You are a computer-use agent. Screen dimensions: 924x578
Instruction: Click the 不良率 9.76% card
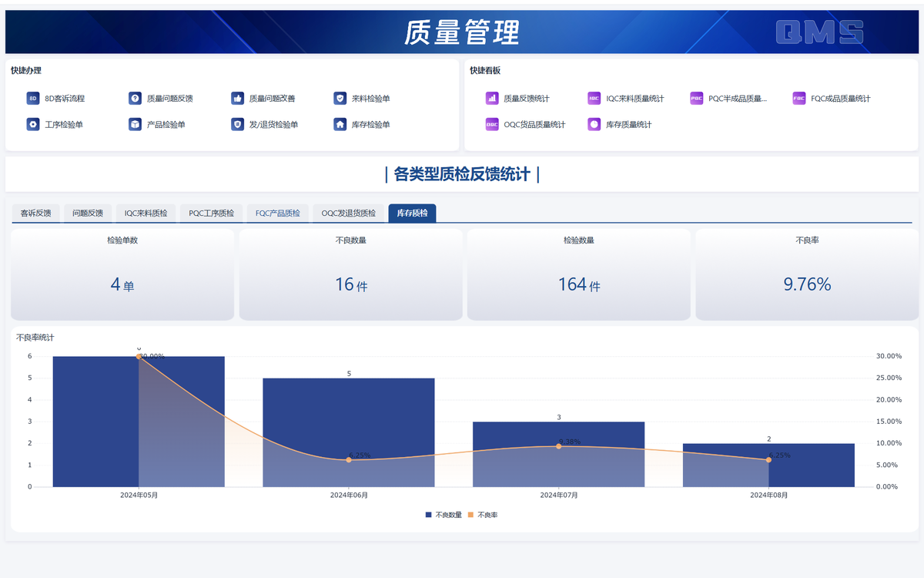click(x=807, y=274)
